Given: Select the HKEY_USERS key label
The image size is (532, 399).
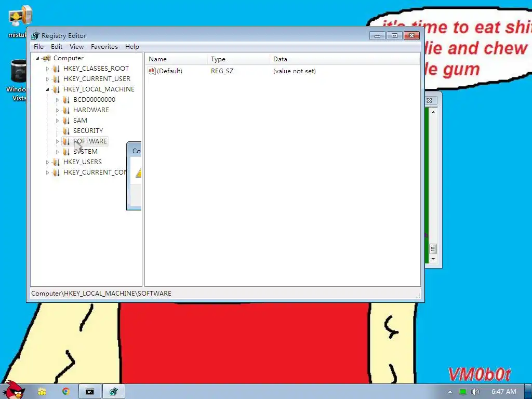Looking at the screenshot, I should pos(83,162).
